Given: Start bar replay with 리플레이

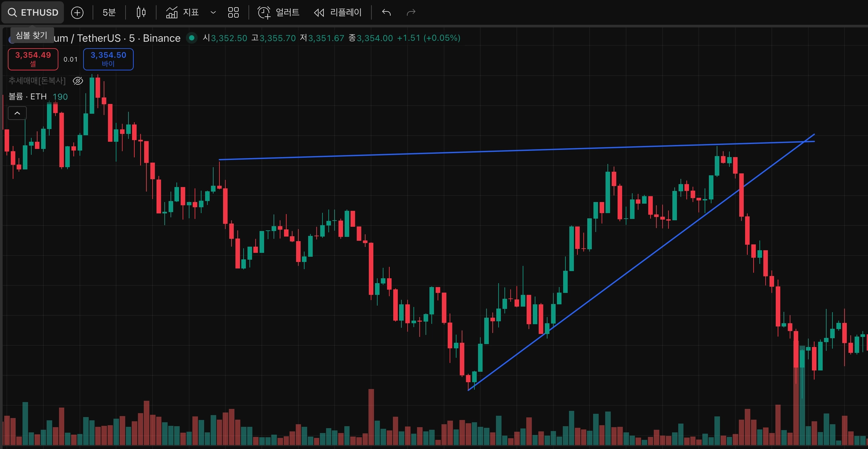Looking at the screenshot, I should pos(338,13).
